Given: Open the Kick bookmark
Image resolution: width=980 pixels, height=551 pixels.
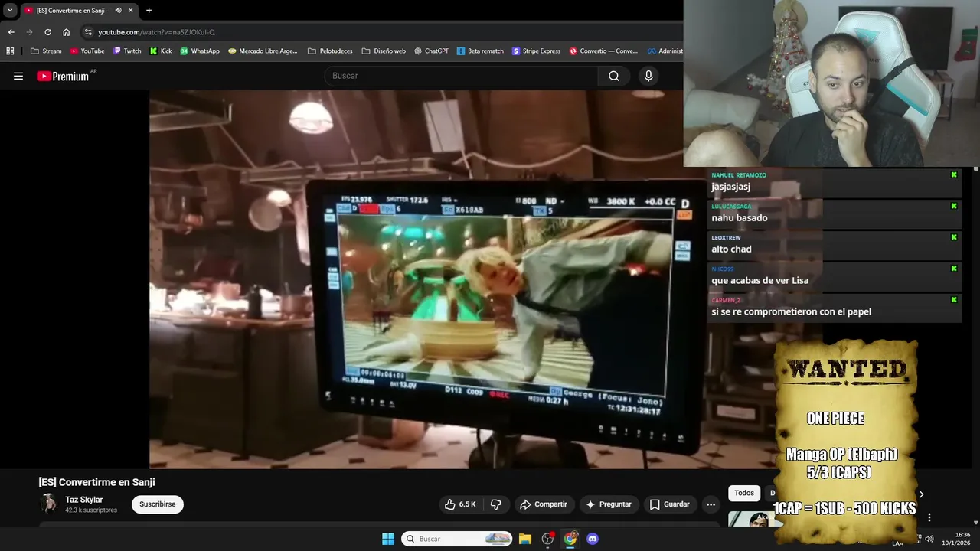Looking at the screenshot, I should [x=161, y=51].
